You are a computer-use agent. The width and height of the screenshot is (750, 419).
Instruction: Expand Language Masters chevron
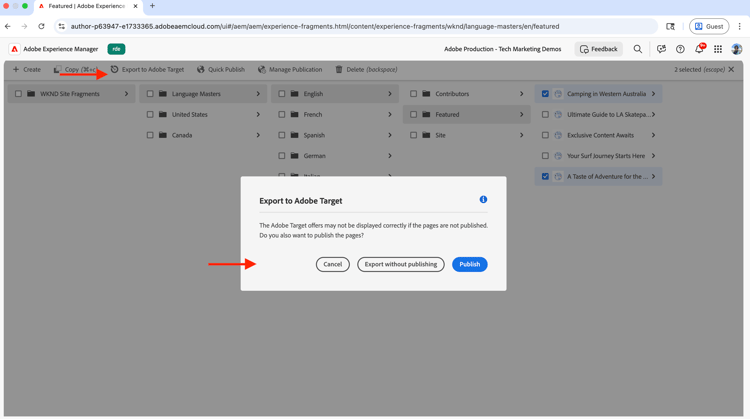click(x=258, y=94)
